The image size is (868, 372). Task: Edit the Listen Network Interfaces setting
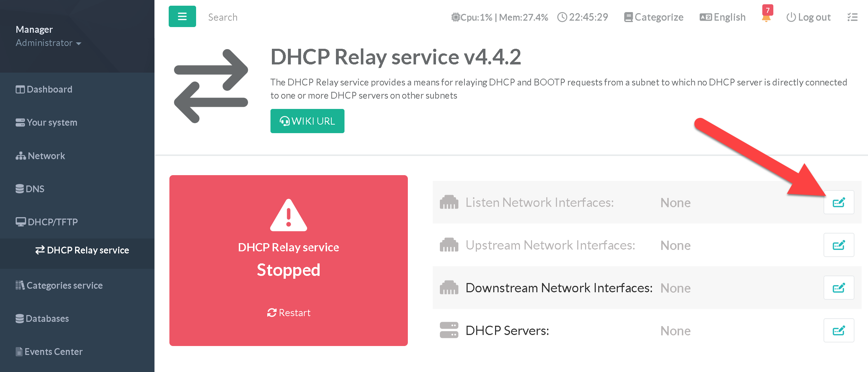coord(838,203)
